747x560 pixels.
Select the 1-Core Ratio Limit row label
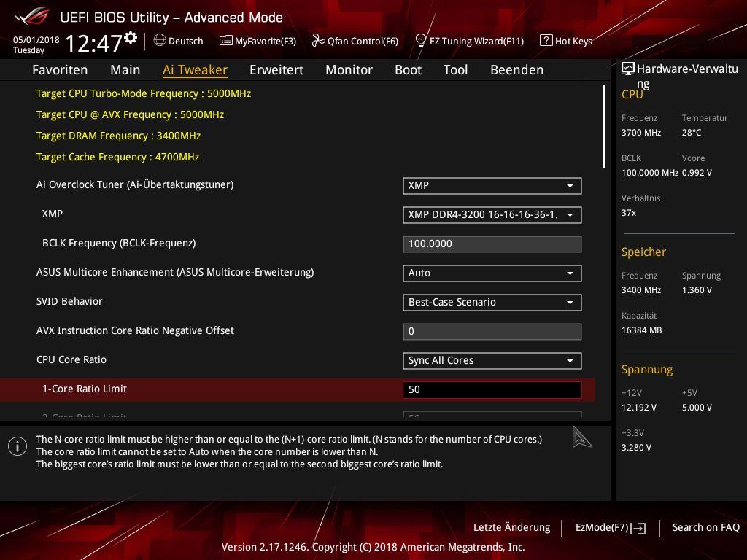85,389
